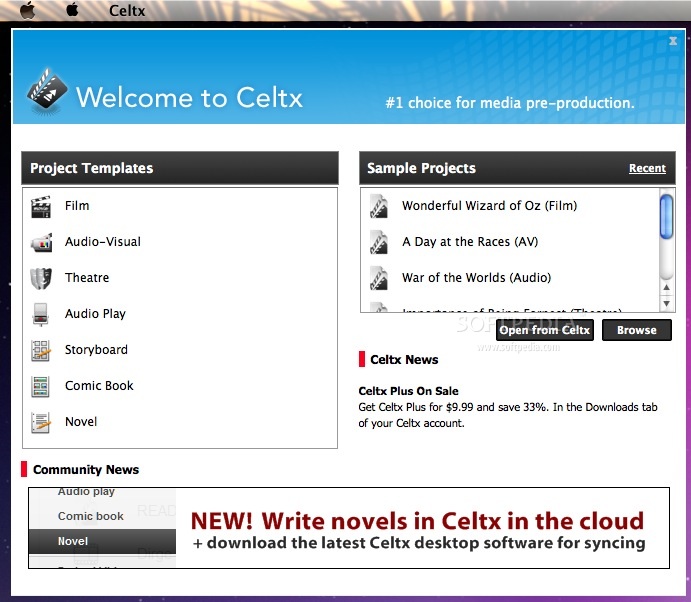Open War of the Worlds (Audio) sample

pos(476,278)
